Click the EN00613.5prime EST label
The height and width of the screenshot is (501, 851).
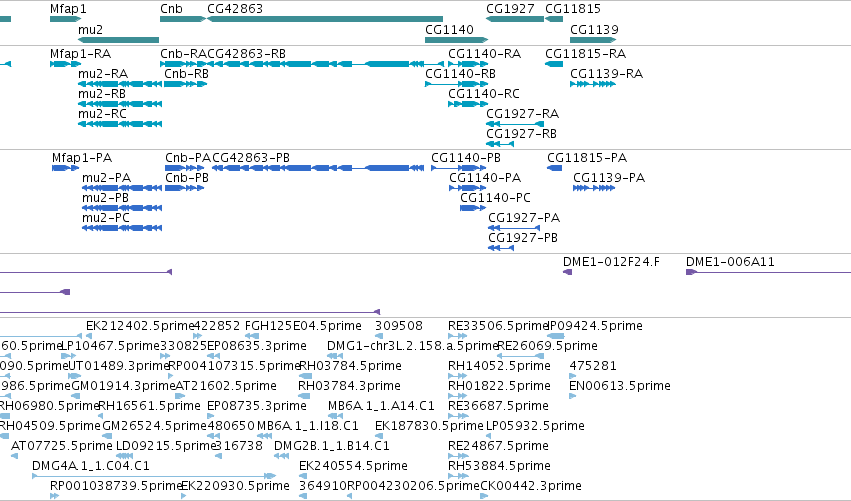(619, 386)
